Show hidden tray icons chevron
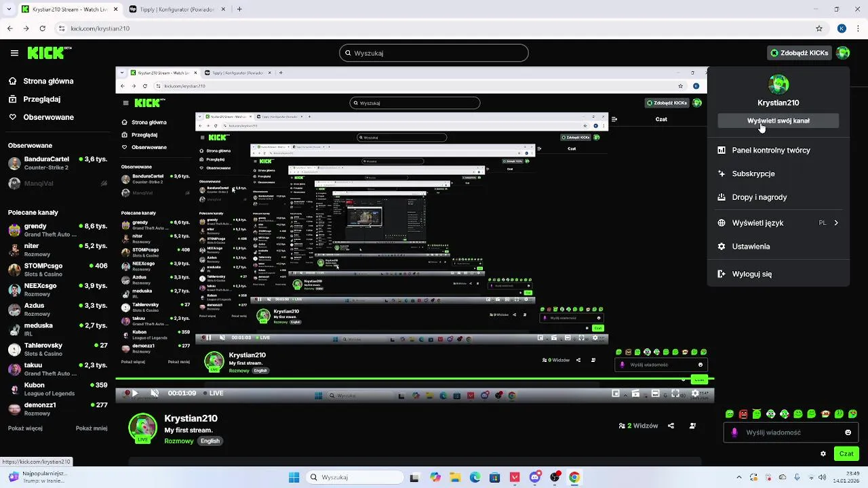The height and width of the screenshot is (488, 868). (738, 477)
